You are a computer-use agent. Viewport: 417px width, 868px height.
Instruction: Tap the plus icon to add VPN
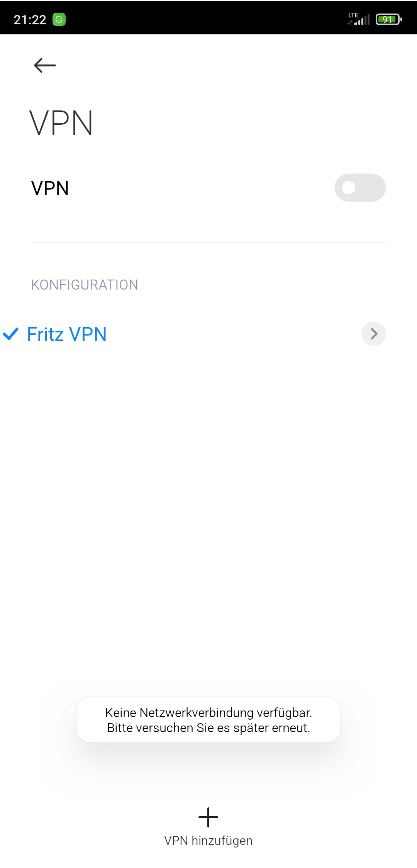[x=208, y=817]
